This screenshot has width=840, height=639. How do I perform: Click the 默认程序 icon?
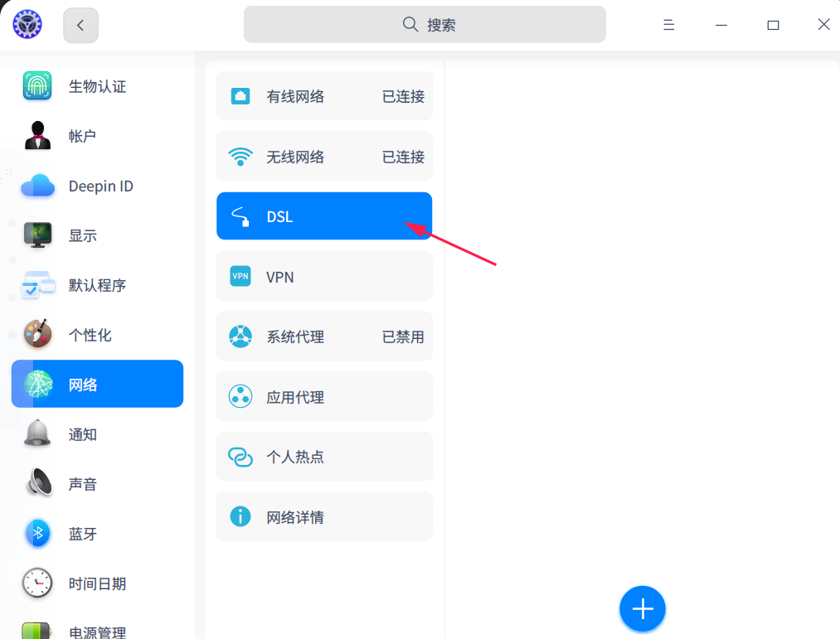(37, 284)
